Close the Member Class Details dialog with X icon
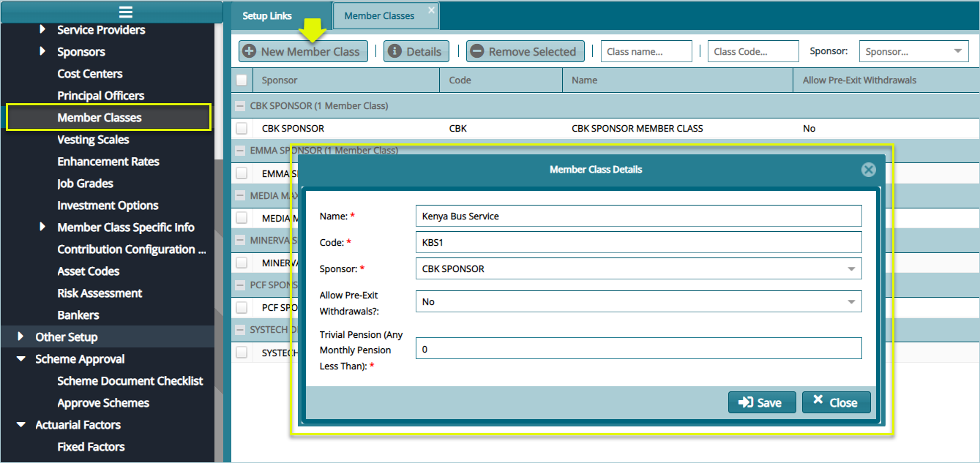The height and width of the screenshot is (463, 980). 869,170
